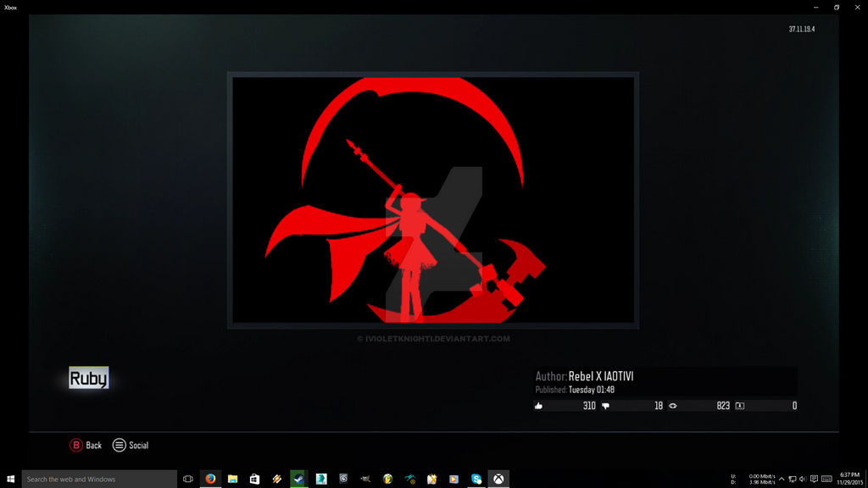Screen dimensions: 868x488
Task: Click the taskbar clock showing 6:37 PM
Action: (x=849, y=479)
